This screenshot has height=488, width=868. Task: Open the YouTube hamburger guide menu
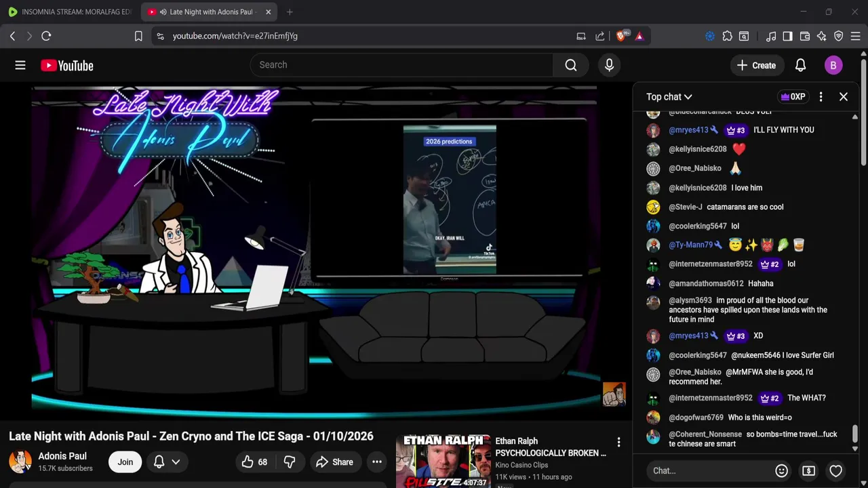click(20, 65)
